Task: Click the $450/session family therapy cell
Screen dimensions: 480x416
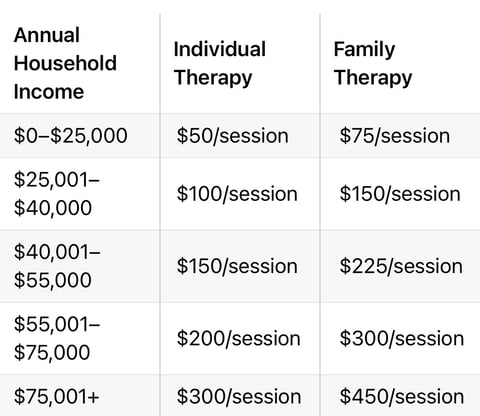Action: pos(402,396)
